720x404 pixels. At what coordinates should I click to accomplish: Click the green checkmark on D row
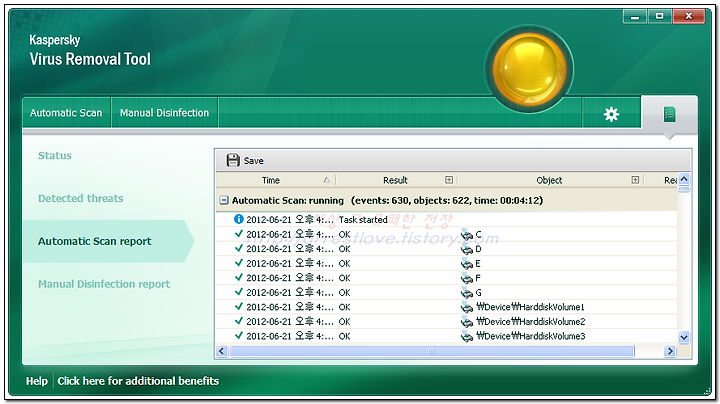click(x=238, y=248)
